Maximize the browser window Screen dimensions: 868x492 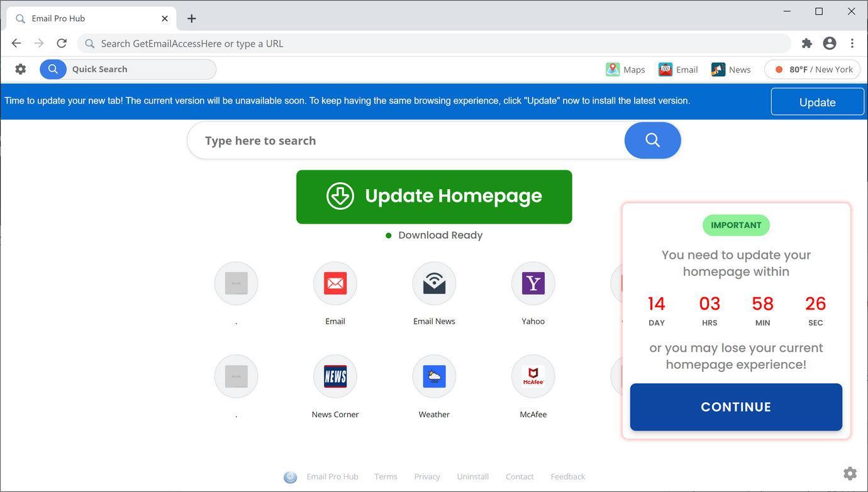pyautogui.click(x=819, y=11)
